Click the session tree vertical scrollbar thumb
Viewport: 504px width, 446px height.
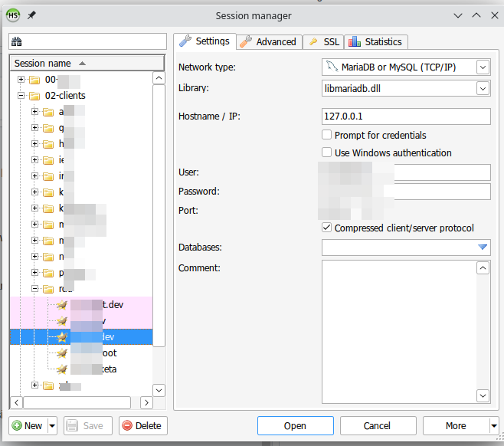pyautogui.click(x=159, y=215)
